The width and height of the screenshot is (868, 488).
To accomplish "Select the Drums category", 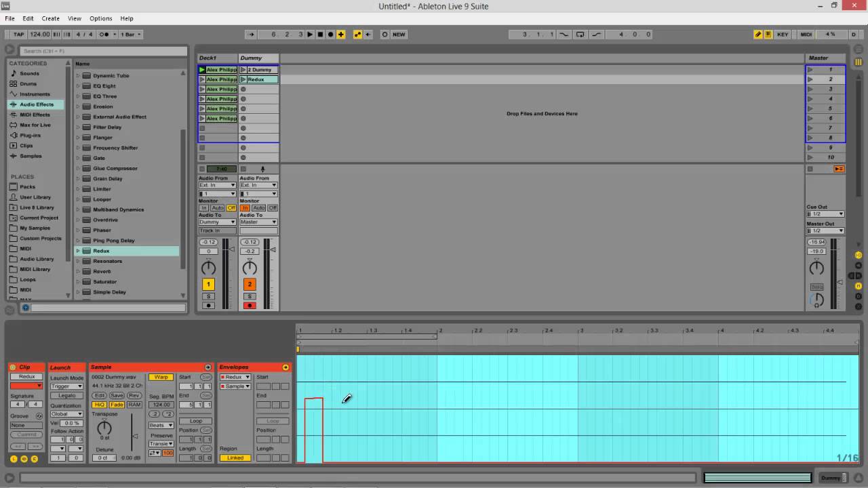I will tap(28, 83).
